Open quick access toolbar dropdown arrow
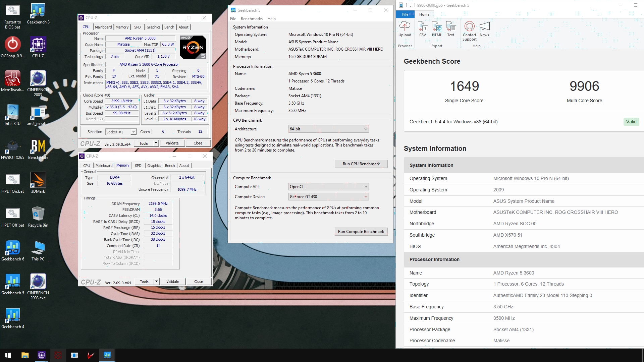Image resolution: width=644 pixels, height=362 pixels. pos(411,5)
